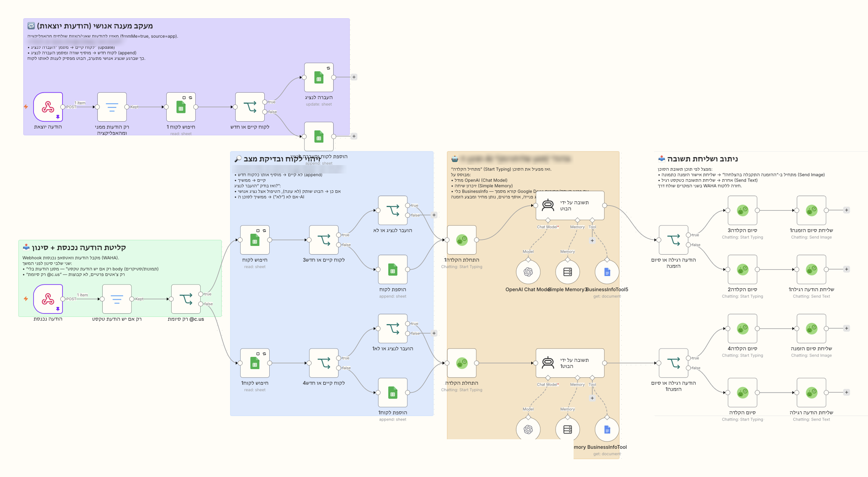
Task: Open the OpenAI Chat Model sub-node
Action: (528, 272)
